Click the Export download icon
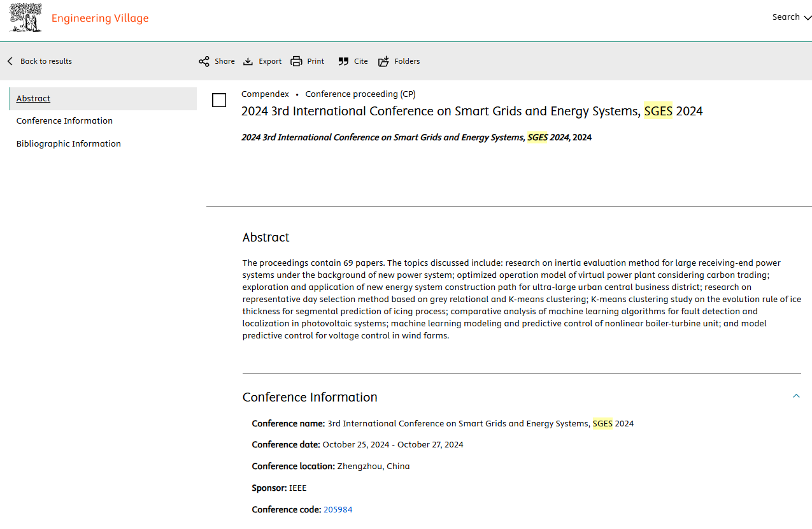Image resolution: width=812 pixels, height=529 pixels. tap(248, 61)
